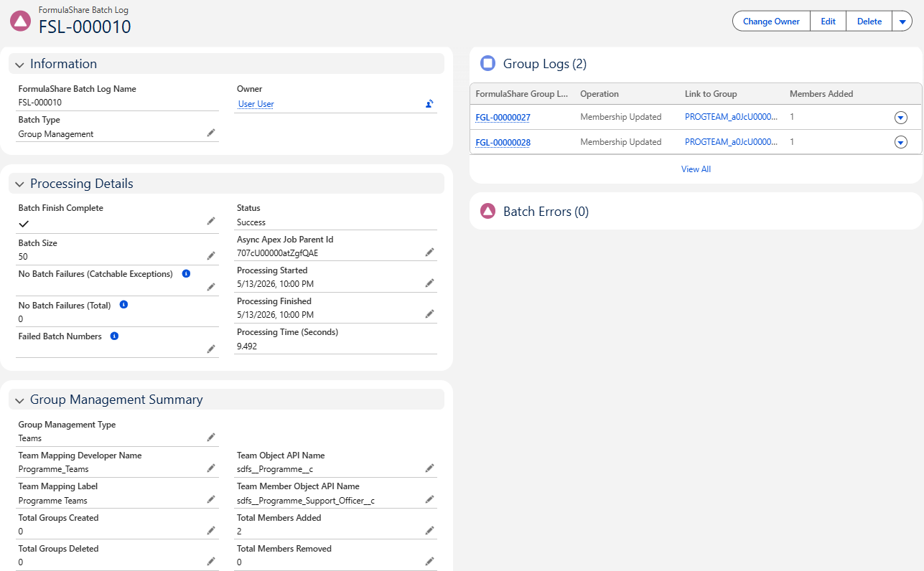Screen dimensions: 924x571
Task: Click the sdfs__Programme__c value
Action: pos(275,469)
